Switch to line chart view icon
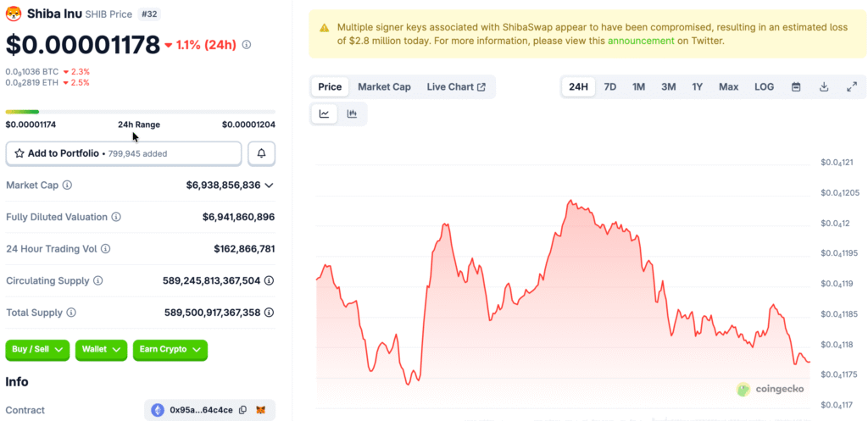Viewport: 868px width, 421px height. click(325, 114)
